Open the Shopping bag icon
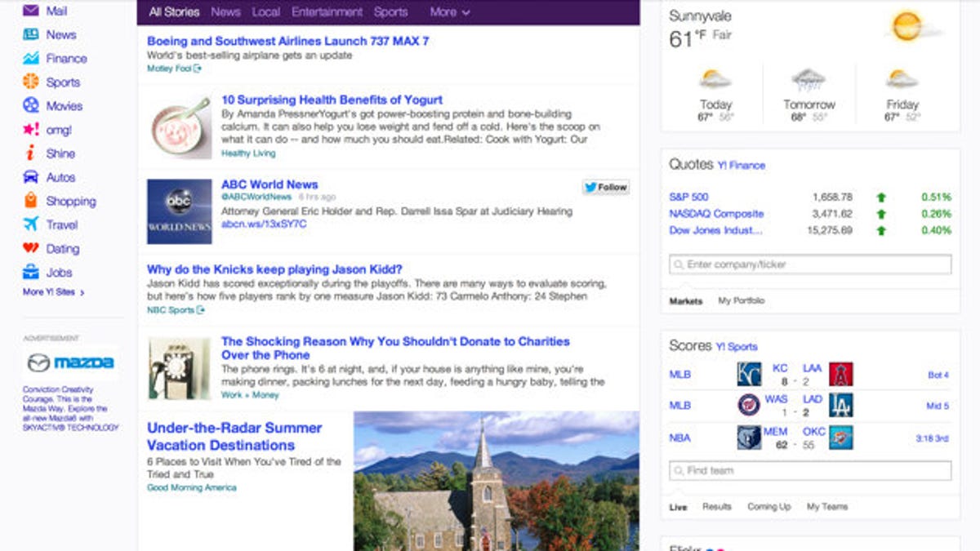This screenshot has width=980, height=551. click(30, 200)
